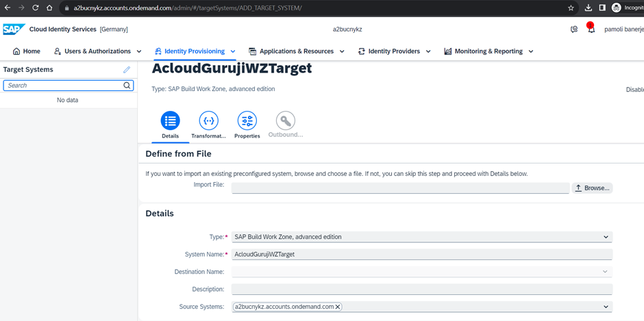Viewport: 644px width, 321px height.
Task: Remove the a2bucnykz.accounts.ondemand.com source token
Action: coord(338,307)
